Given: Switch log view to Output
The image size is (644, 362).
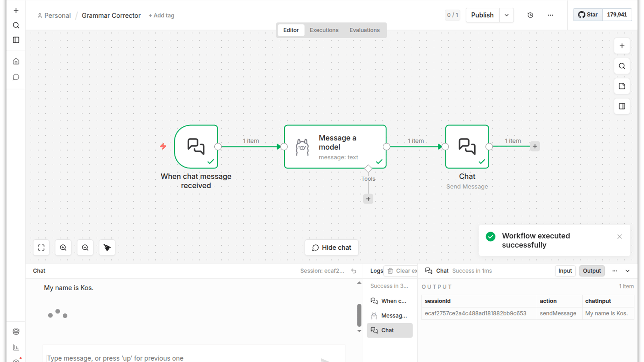Looking at the screenshot, I should pyautogui.click(x=592, y=271).
